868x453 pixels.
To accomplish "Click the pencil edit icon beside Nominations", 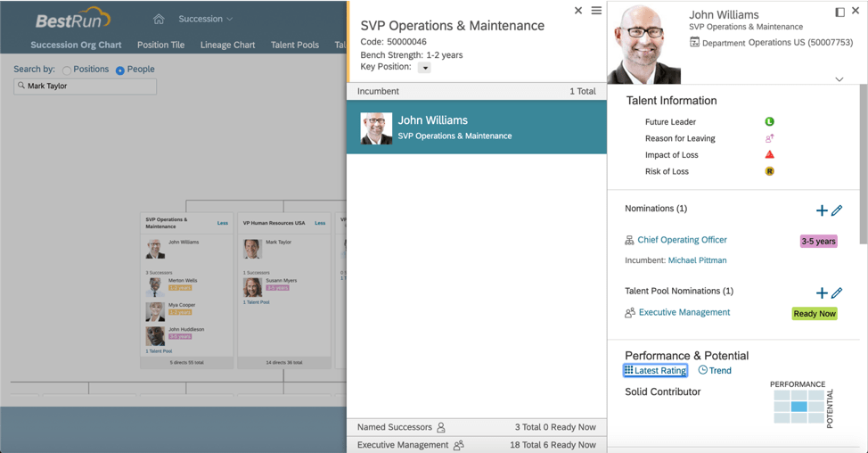I will [x=837, y=210].
